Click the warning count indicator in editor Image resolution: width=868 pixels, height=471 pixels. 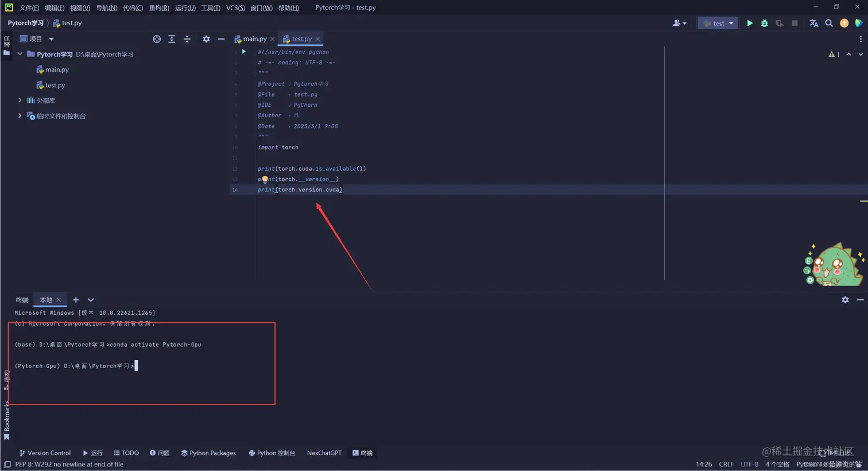(834, 55)
